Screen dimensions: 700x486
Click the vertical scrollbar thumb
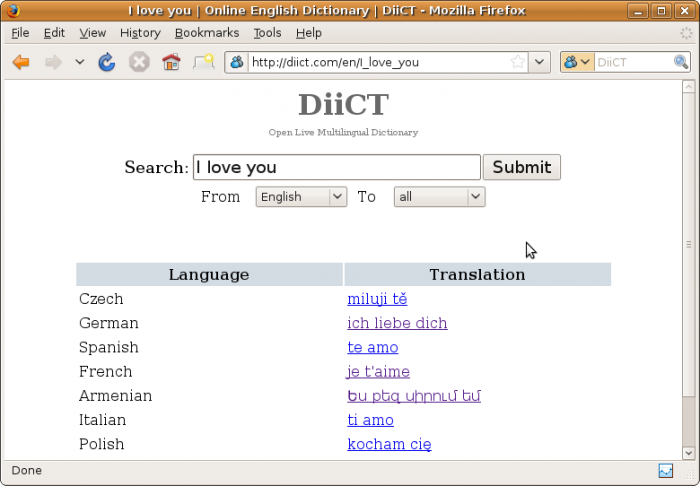coord(688,244)
